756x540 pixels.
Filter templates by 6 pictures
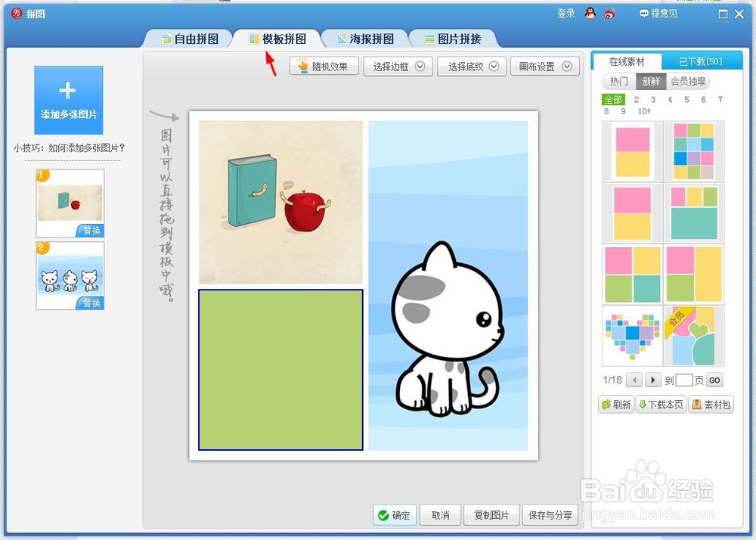(703, 100)
